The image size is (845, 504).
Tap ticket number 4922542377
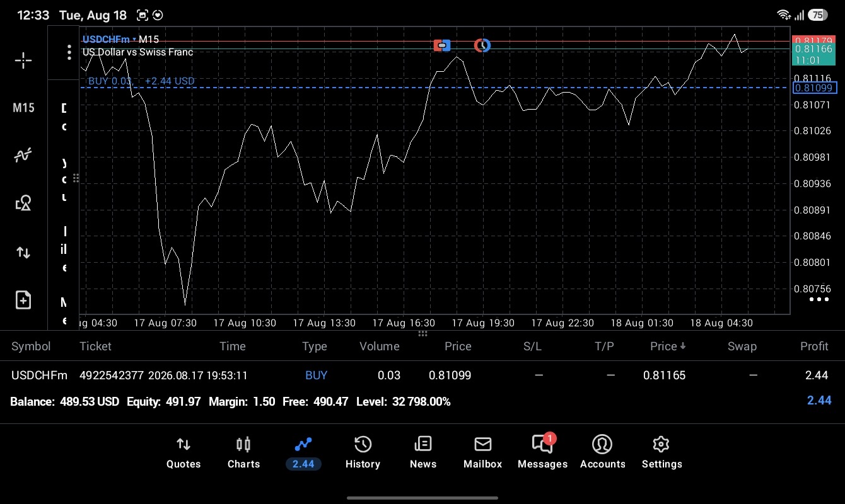[112, 375]
